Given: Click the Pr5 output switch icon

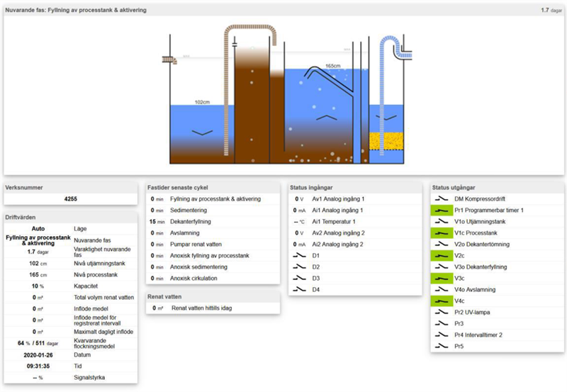Looking at the screenshot, I should [440, 346].
